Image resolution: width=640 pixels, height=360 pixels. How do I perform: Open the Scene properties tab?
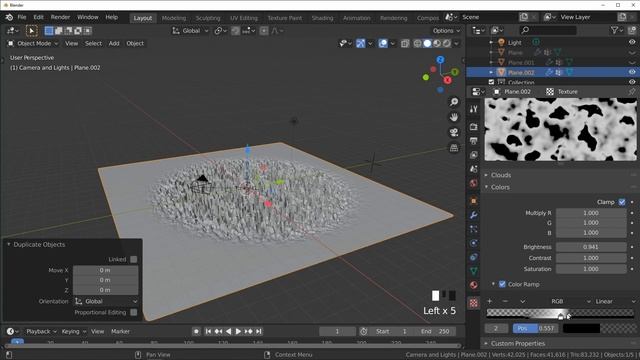(x=473, y=169)
